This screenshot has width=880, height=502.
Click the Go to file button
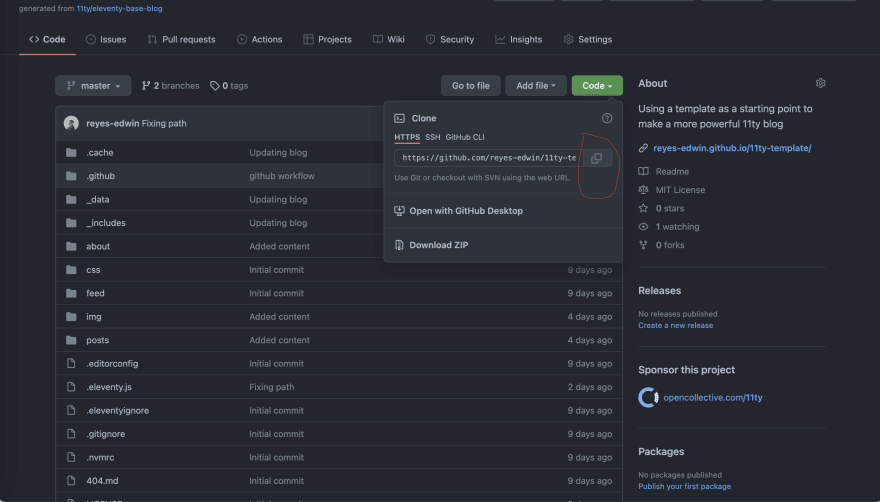click(471, 86)
